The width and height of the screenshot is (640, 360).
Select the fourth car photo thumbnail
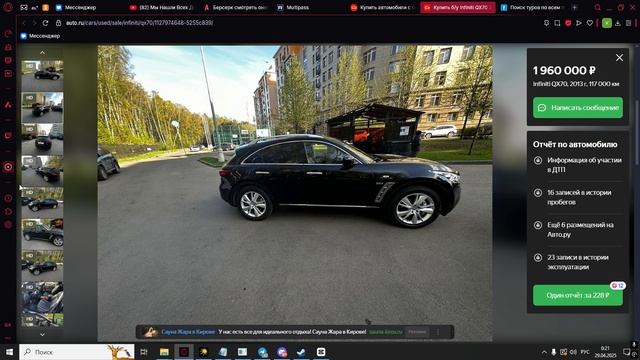coord(42,171)
